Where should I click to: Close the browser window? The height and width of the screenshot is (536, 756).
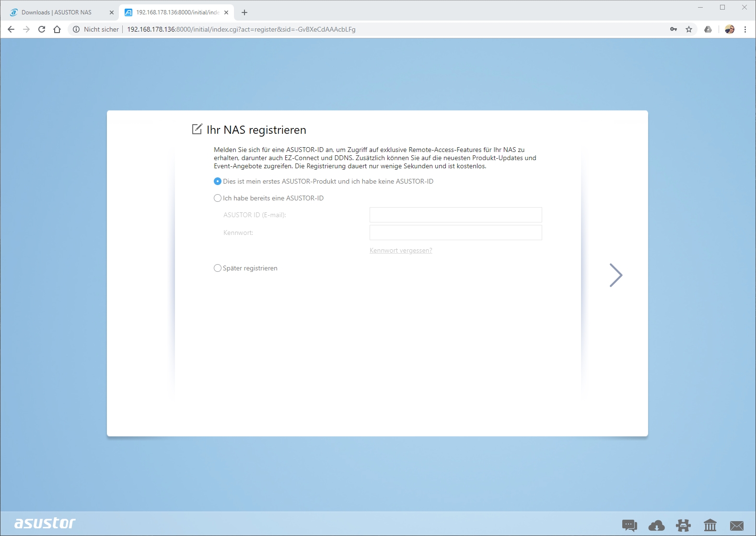point(744,7)
